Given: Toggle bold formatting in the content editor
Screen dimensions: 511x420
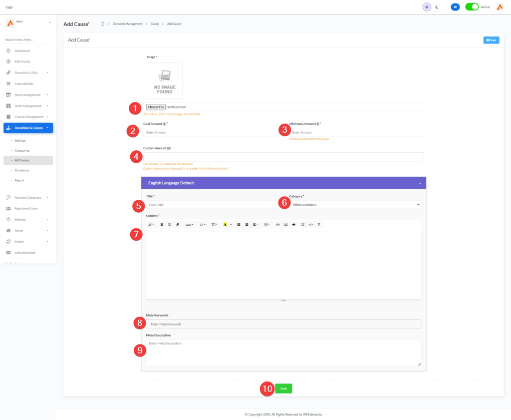Looking at the screenshot, I should pyautogui.click(x=162, y=225).
